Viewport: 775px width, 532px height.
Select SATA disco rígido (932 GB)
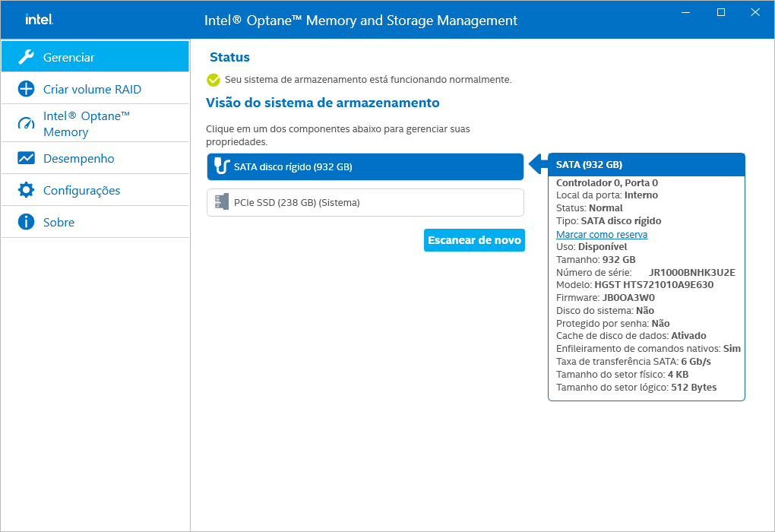point(365,166)
